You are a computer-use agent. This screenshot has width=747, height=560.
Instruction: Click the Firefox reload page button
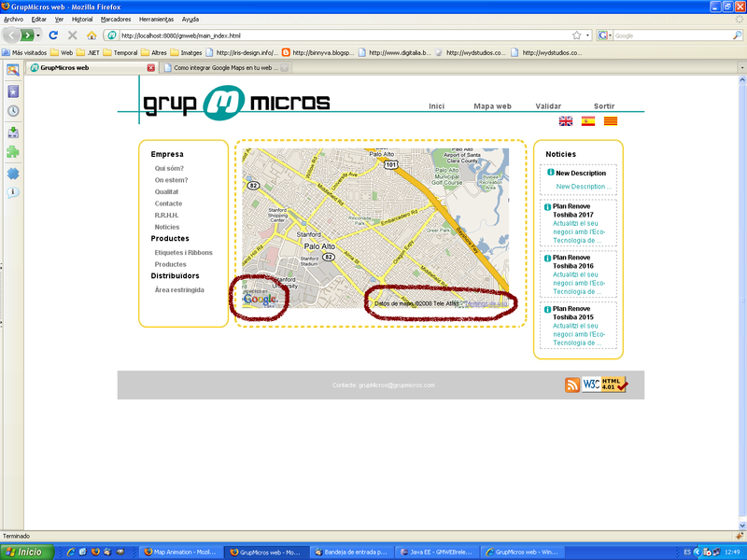pyautogui.click(x=54, y=35)
